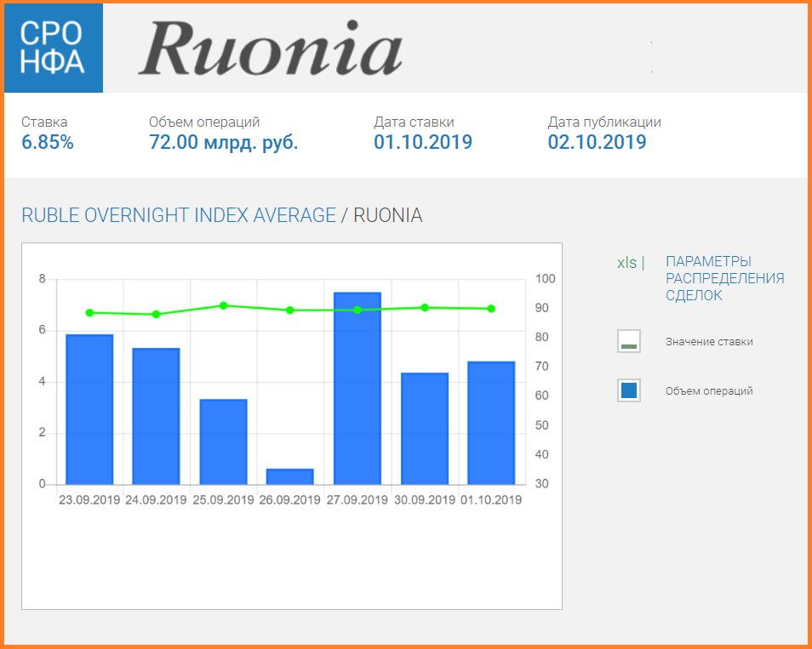Viewport: 812px width, 649px height.
Task: Click the rate value 6.85%
Action: click(x=48, y=142)
